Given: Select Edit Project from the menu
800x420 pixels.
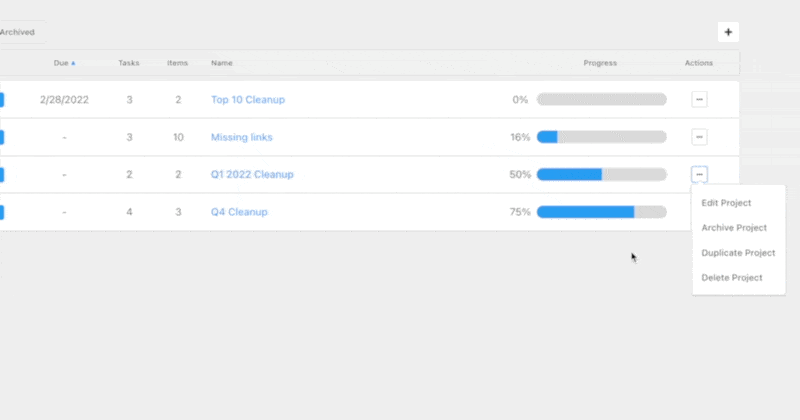Looking at the screenshot, I should click(x=727, y=203).
